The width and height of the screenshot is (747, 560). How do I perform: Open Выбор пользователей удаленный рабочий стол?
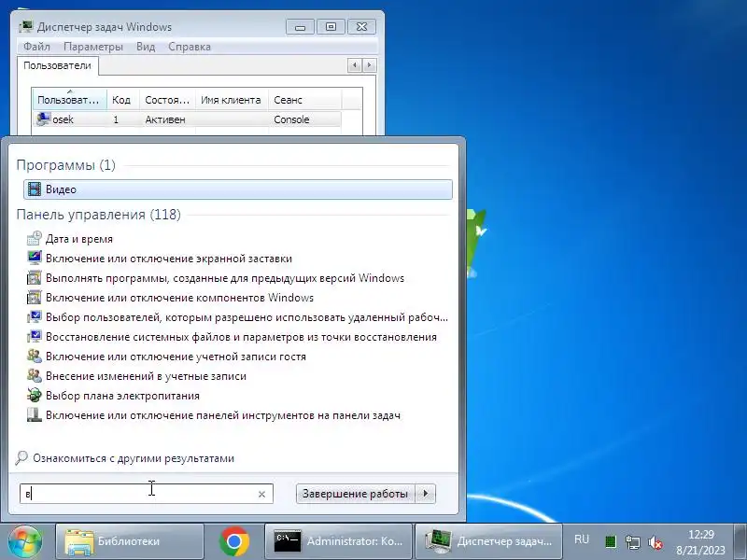click(237, 316)
